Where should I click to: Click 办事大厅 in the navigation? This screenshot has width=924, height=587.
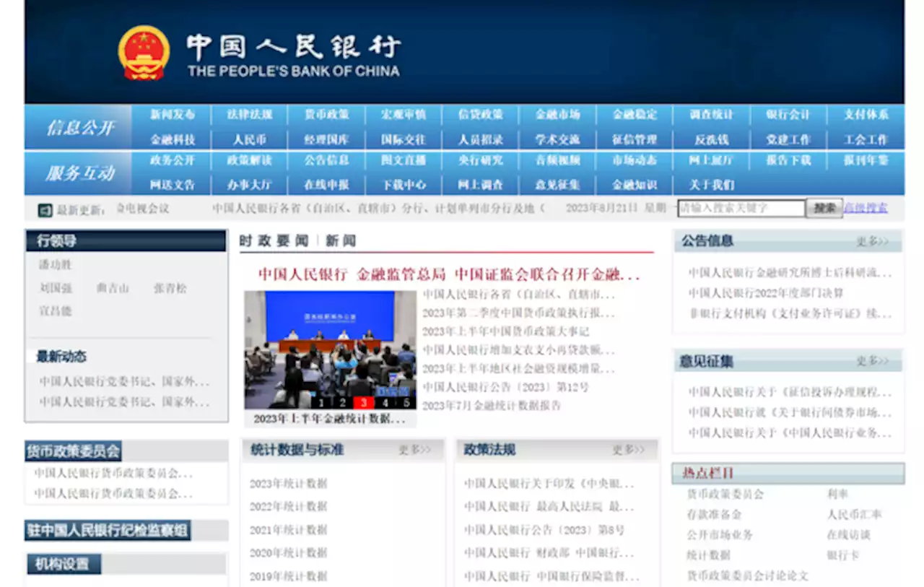pos(250,185)
